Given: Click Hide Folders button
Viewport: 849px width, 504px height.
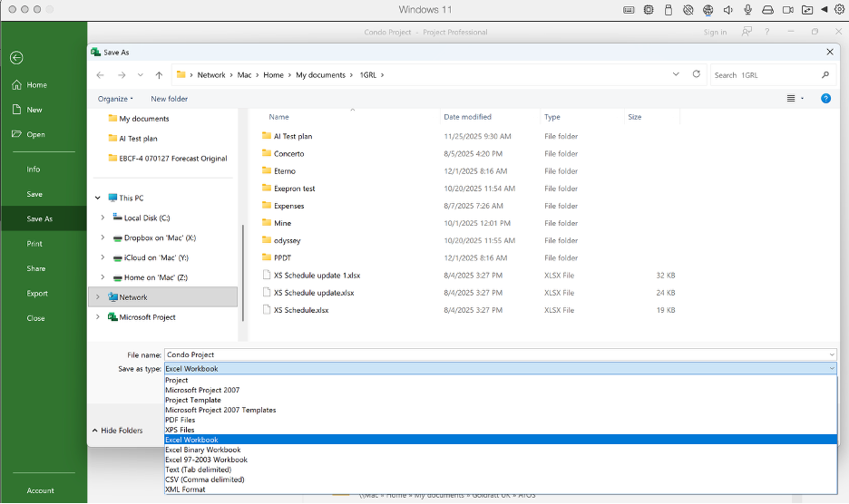Looking at the screenshot, I should click(118, 431).
